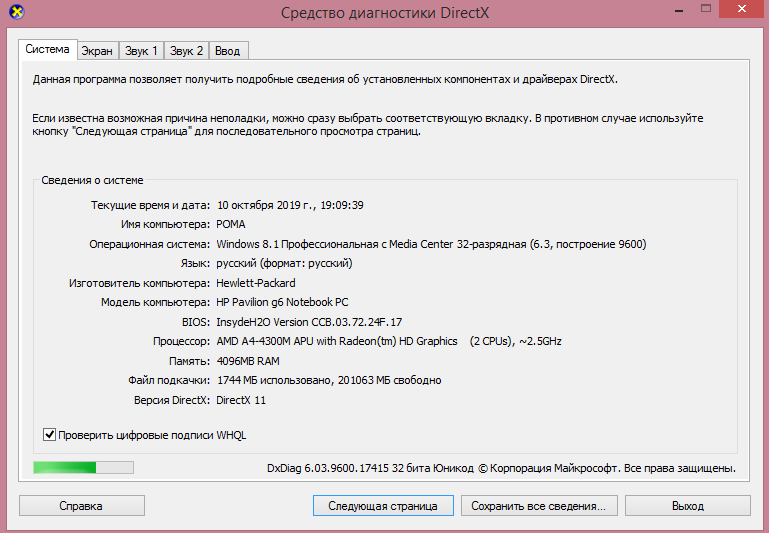The width and height of the screenshot is (769, 533).
Task: Click the 'Версия DirectX:' field label
Action: (x=172, y=400)
